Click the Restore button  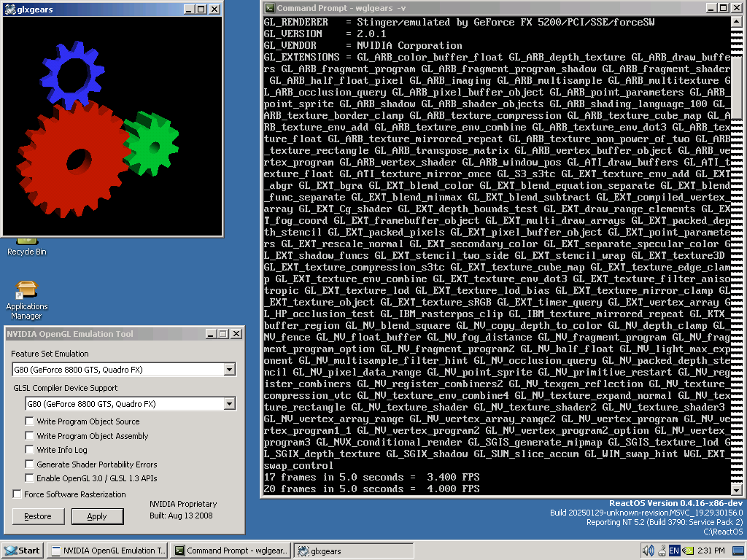coord(38,516)
